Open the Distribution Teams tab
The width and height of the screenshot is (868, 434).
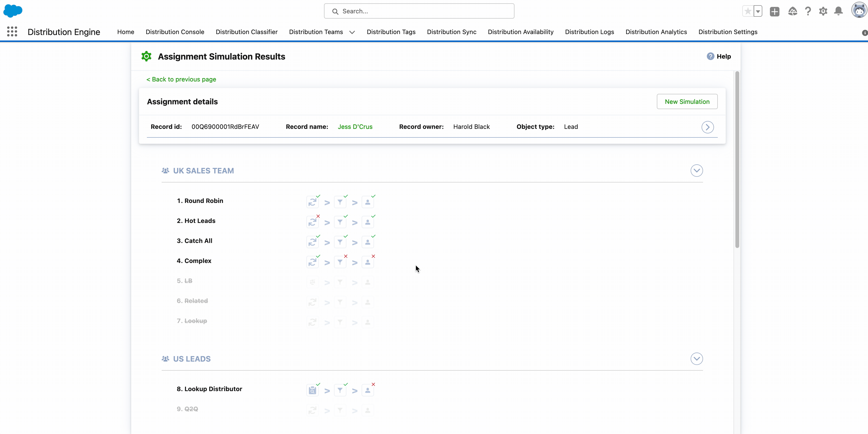(316, 32)
